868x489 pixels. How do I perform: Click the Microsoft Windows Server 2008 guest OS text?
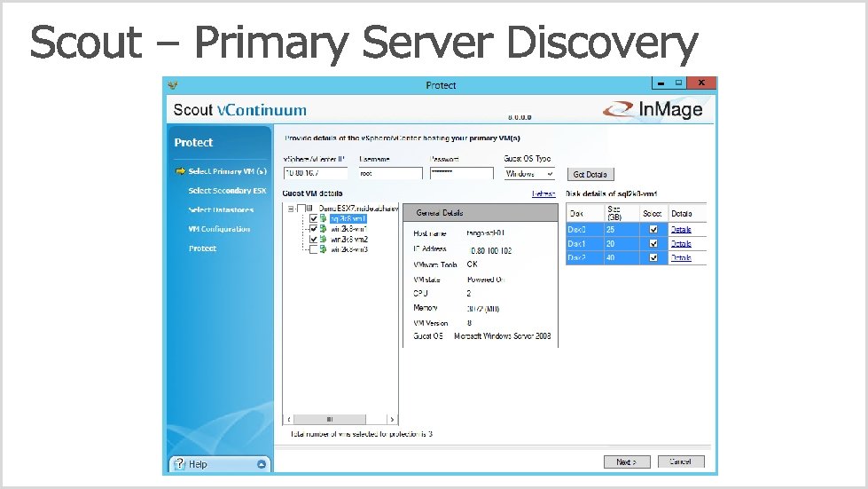pyautogui.click(x=502, y=336)
